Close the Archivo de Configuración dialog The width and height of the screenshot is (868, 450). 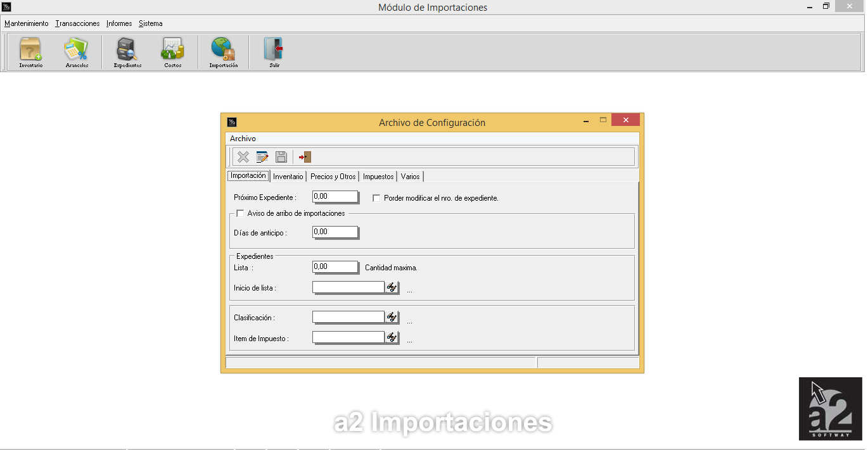coord(625,120)
